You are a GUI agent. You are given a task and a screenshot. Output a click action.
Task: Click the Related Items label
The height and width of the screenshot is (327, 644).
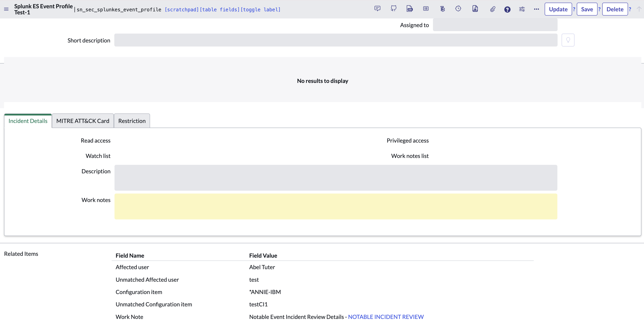[x=21, y=254]
